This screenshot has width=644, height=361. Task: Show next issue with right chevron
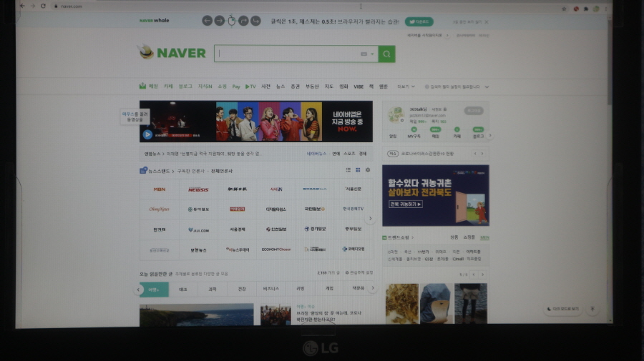(x=482, y=154)
